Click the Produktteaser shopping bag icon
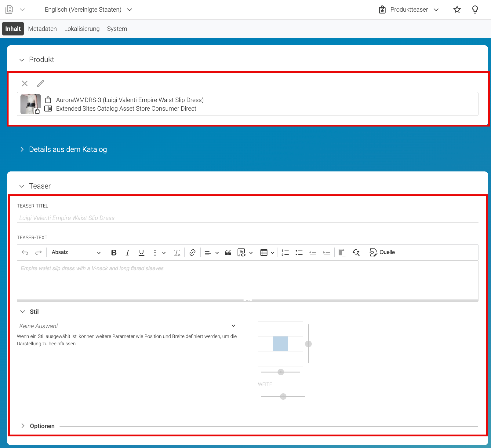 click(x=382, y=10)
